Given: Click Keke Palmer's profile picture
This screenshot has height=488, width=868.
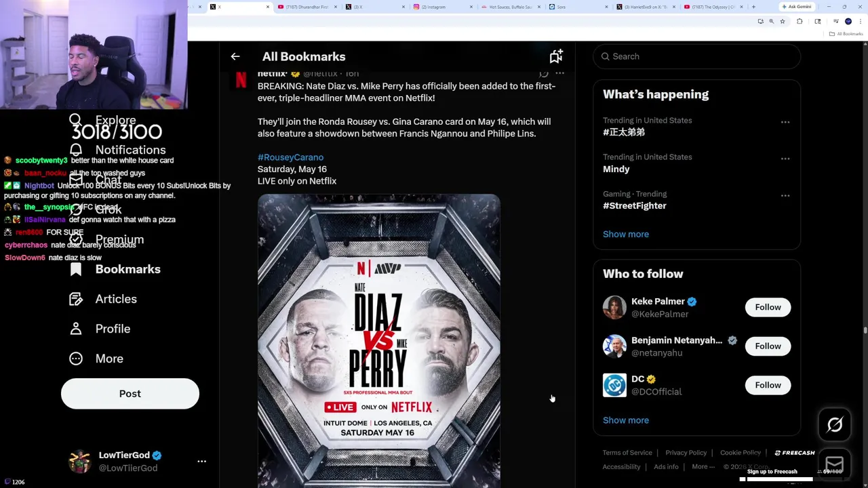Looking at the screenshot, I should (614, 307).
